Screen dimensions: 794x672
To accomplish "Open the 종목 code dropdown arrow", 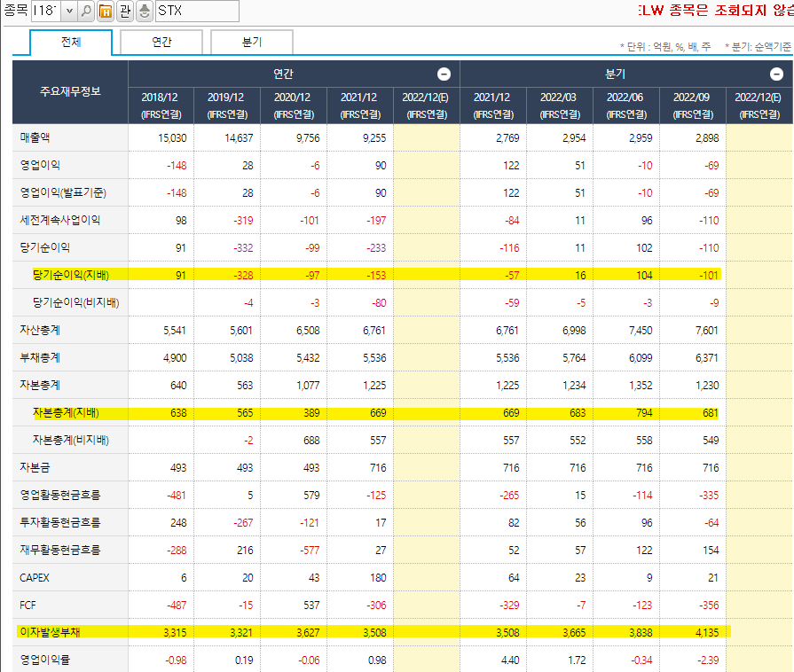I will (70, 12).
